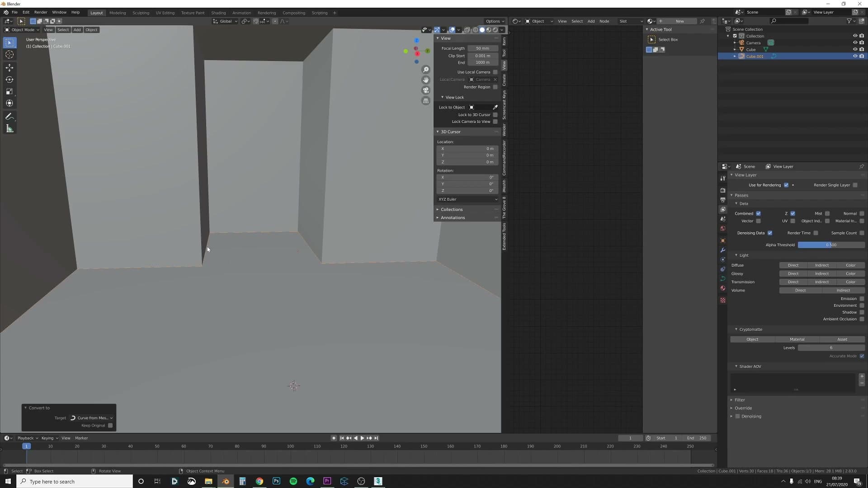
Task: Open the Material properties tab
Action: 723,288
